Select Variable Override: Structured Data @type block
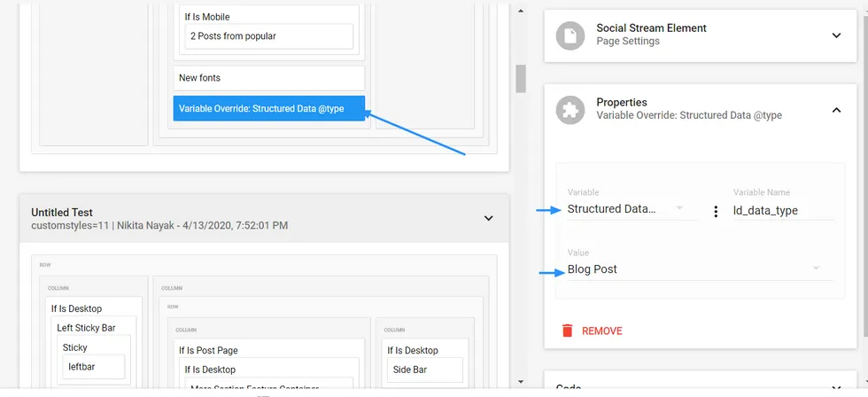The image size is (868, 397). pyautogui.click(x=268, y=109)
